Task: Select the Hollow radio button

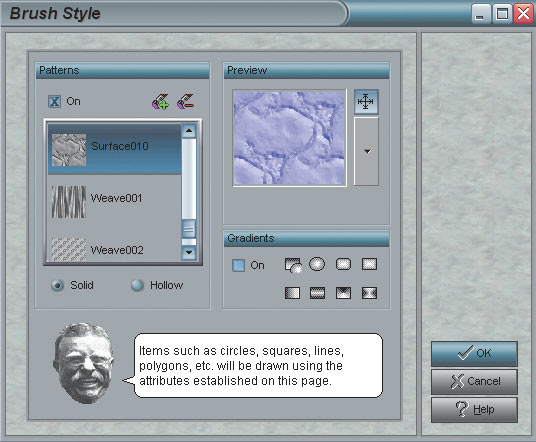Action: point(137,285)
